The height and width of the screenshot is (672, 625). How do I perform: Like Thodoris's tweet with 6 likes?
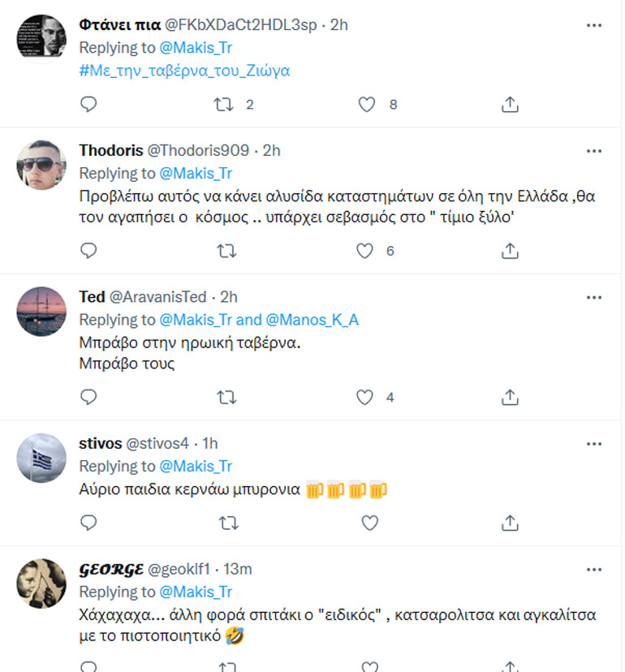point(367,252)
